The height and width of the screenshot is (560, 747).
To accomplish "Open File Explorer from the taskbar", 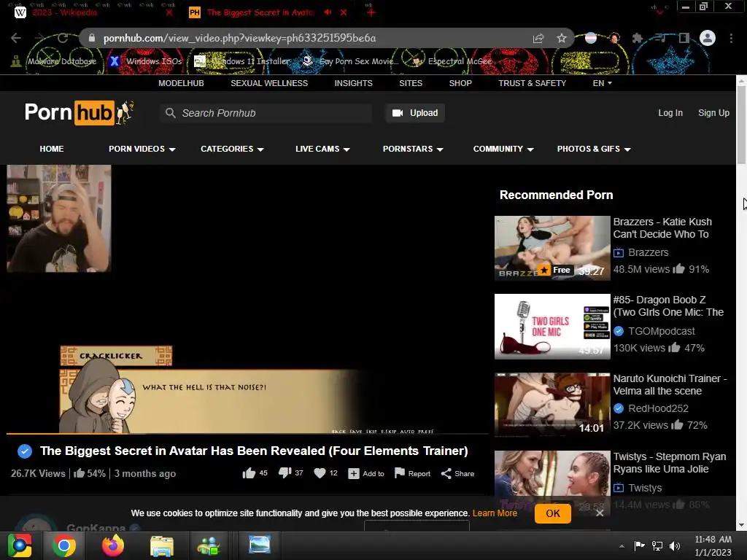I will 161,546.
